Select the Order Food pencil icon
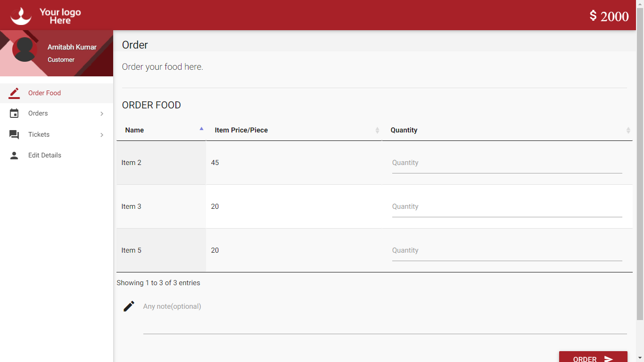Viewport: 644px width, 362px height. tap(14, 93)
